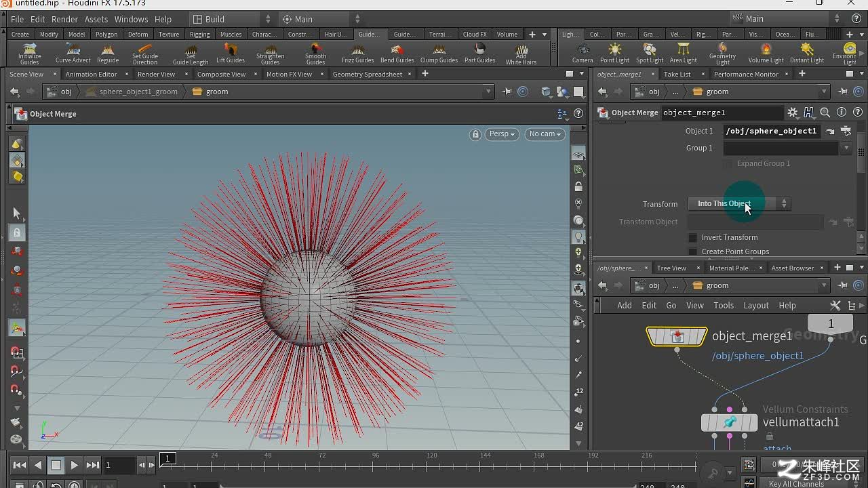Image resolution: width=868 pixels, height=488 pixels.
Task: Add a Point Light from the shelf
Action: [x=614, y=54]
